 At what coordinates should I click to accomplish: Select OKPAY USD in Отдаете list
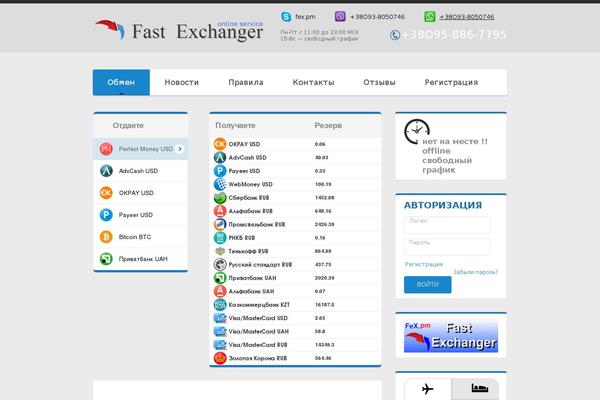[140, 193]
